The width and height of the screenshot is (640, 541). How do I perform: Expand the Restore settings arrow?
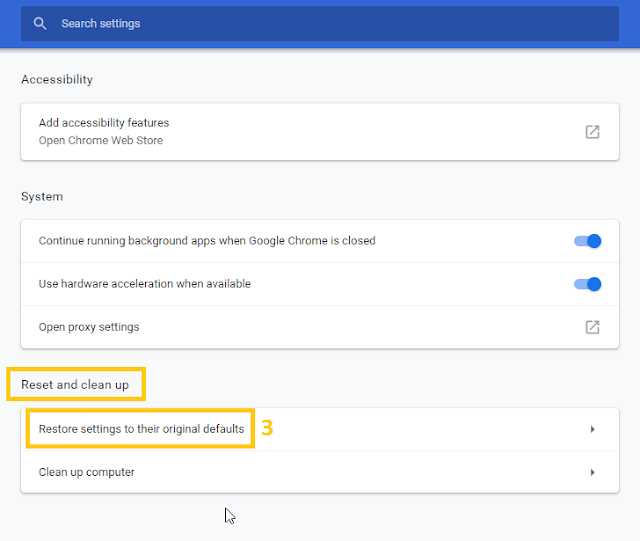pos(592,429)
